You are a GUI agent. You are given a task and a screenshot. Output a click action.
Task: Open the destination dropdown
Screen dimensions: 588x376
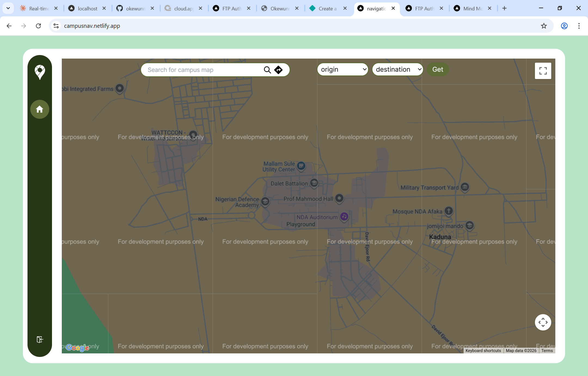point(397,69)
